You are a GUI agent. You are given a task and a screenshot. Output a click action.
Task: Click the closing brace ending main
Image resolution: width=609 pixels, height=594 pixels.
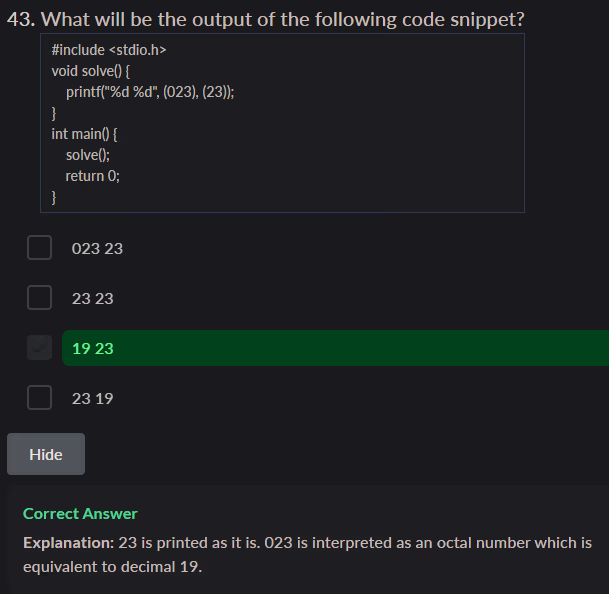pos(54,196)
